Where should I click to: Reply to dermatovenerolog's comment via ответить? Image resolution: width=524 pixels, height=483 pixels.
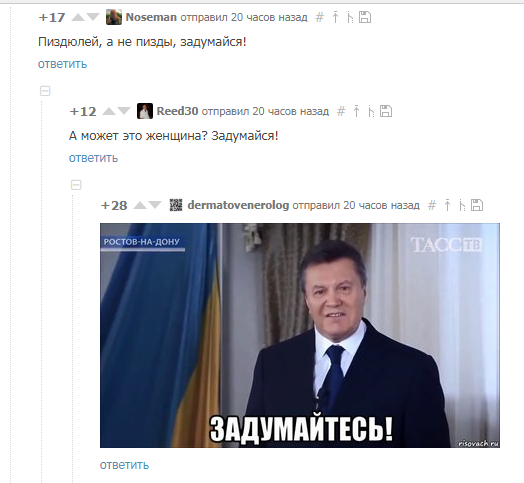click(x=124, y=465)
